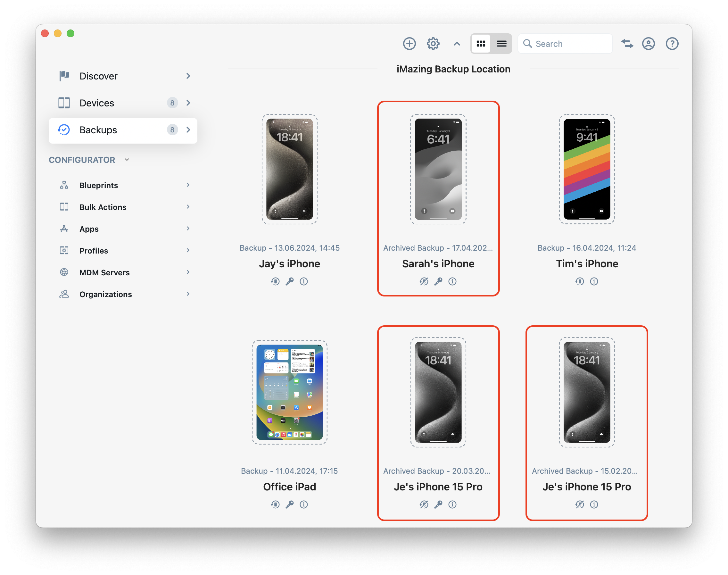Click the Bulk Actions icon
Screen dimensions: 728x575
[x=64, y=207]
